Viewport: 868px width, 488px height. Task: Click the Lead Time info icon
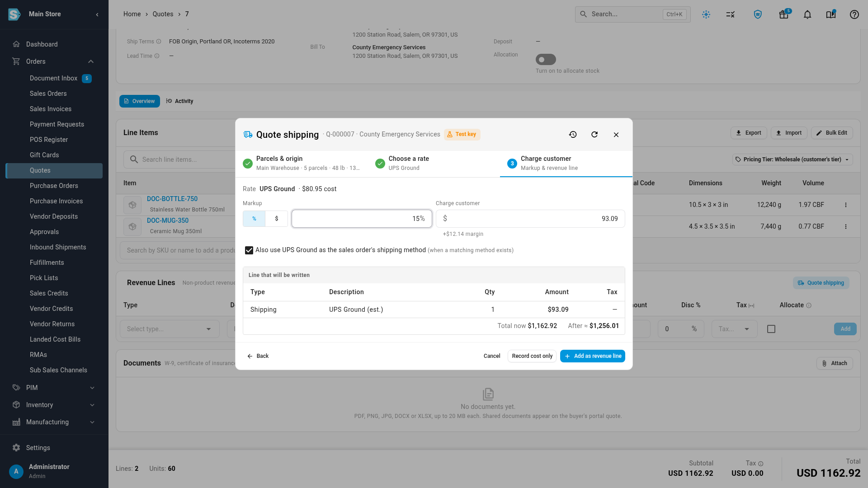tap(157, 56)
